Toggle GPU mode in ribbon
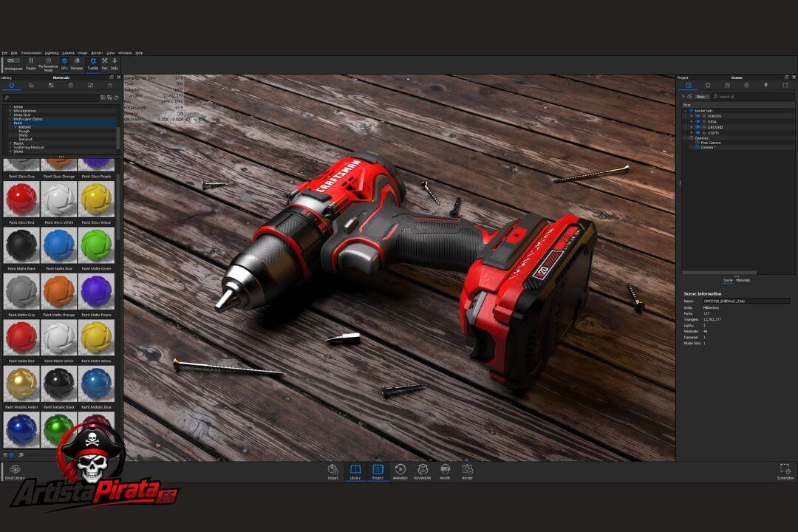The image size is (798, 532). (x=64, y=64)
